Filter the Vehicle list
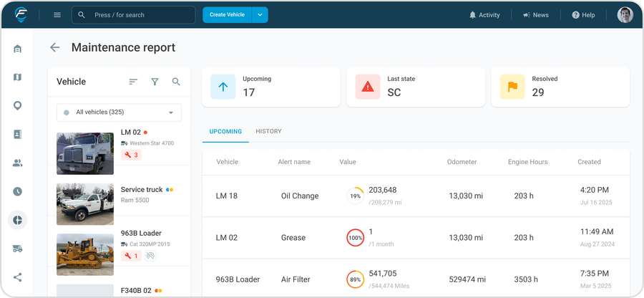Image resolution: width=644 pixels, height=298 pixels. pyautogui.click(x=155, y=82)
